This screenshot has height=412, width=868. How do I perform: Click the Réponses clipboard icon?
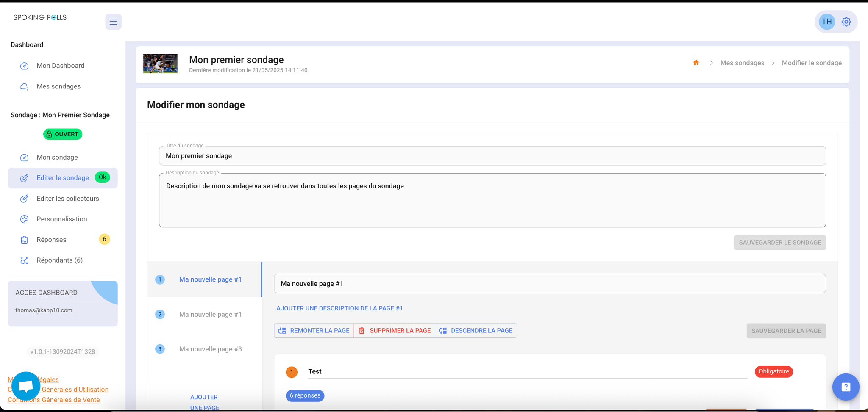coord(25,240)
